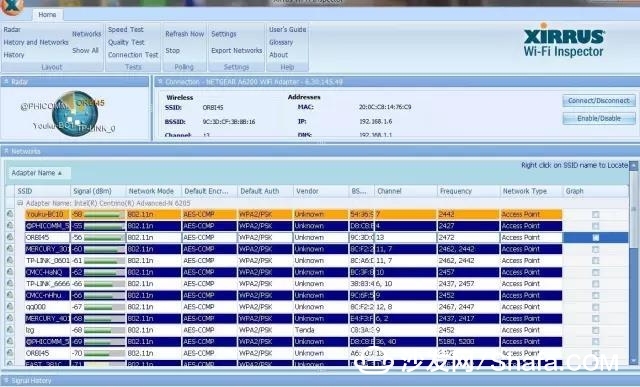Select the History layout option

[14, 55]
